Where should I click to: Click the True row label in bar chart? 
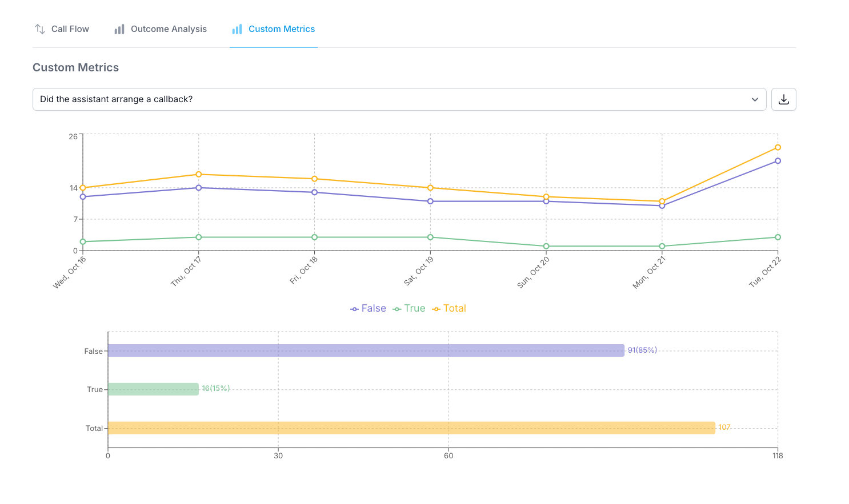tap(95, 390)
